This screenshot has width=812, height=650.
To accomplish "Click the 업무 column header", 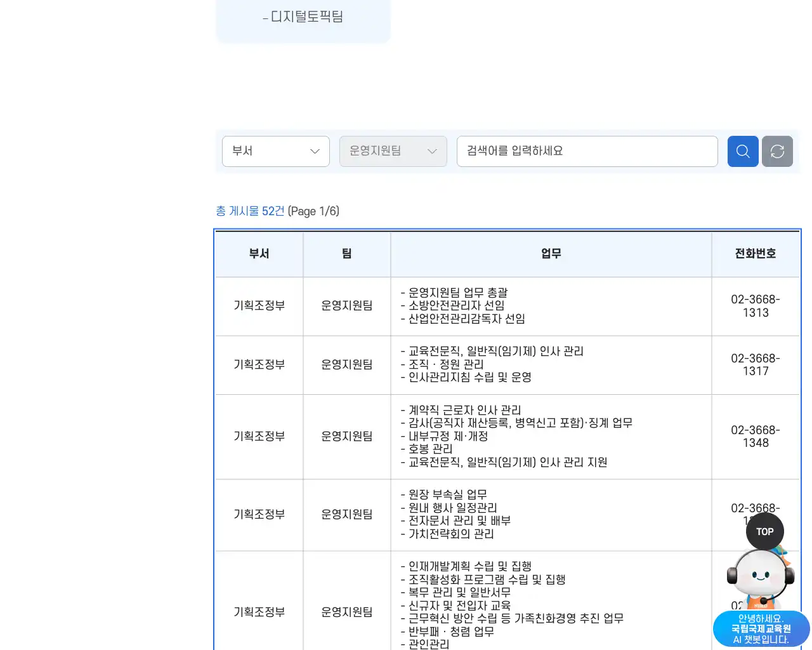I will pyautogui.click(x=551, y=254).
